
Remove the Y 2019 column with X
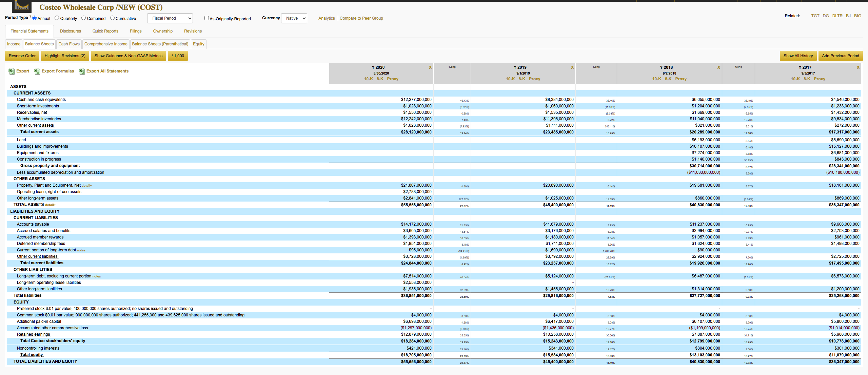(x=572, y=67)
